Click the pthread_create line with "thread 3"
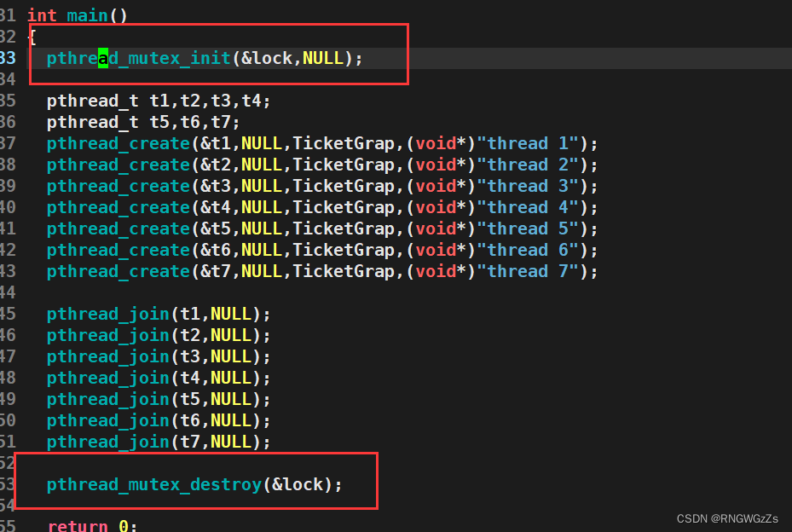This screenshot has width=792, height=532. 322,186
